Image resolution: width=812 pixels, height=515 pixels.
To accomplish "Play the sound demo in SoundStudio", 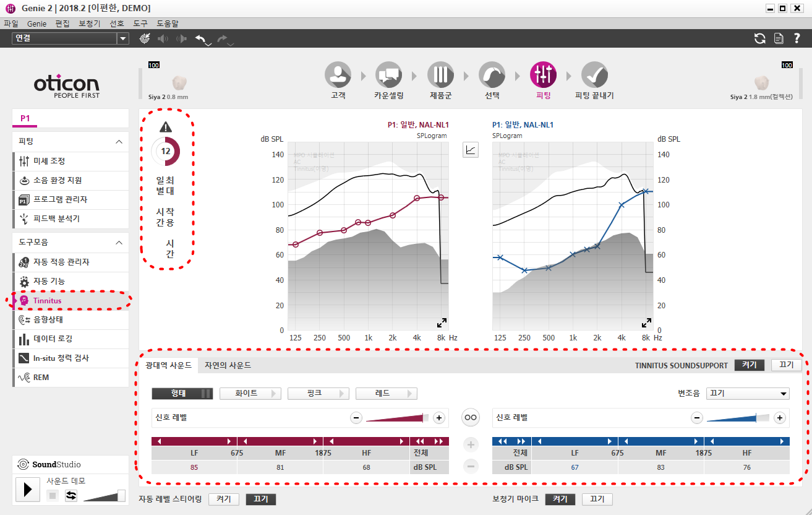I will point(27,489).
